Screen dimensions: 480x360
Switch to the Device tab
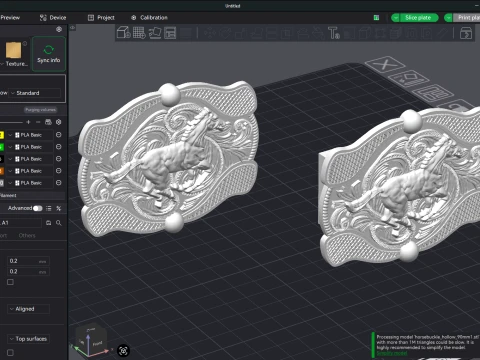point(53,18)
